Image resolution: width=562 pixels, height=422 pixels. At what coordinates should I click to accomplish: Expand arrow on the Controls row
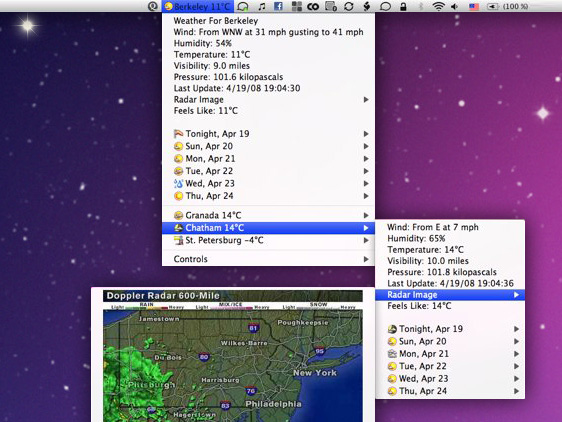pos(366,259)
